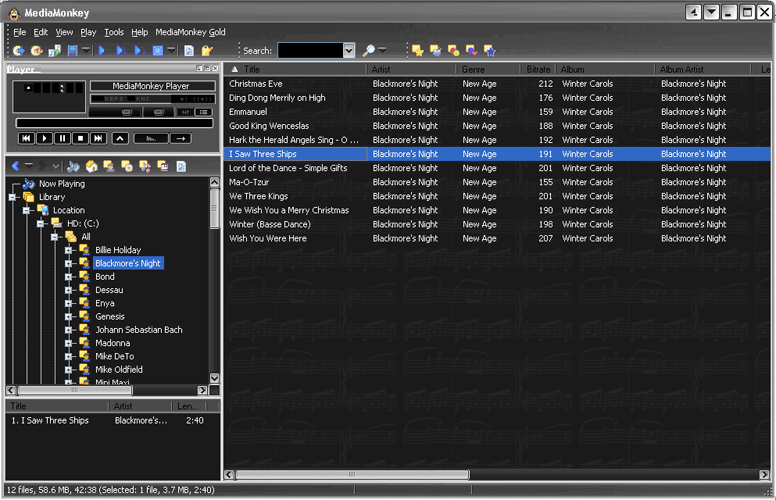Click the Play Next toolbar icon
This screenshot has width=776, height=500.
120,50
